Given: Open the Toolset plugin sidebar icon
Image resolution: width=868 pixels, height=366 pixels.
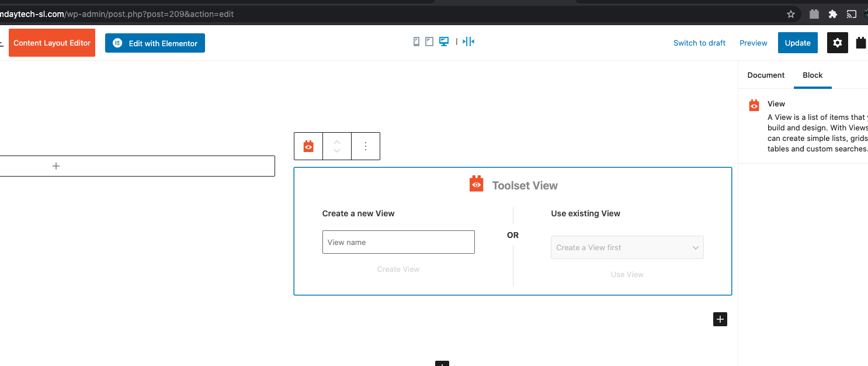Looking at the screenshot, I should (861, 43).
